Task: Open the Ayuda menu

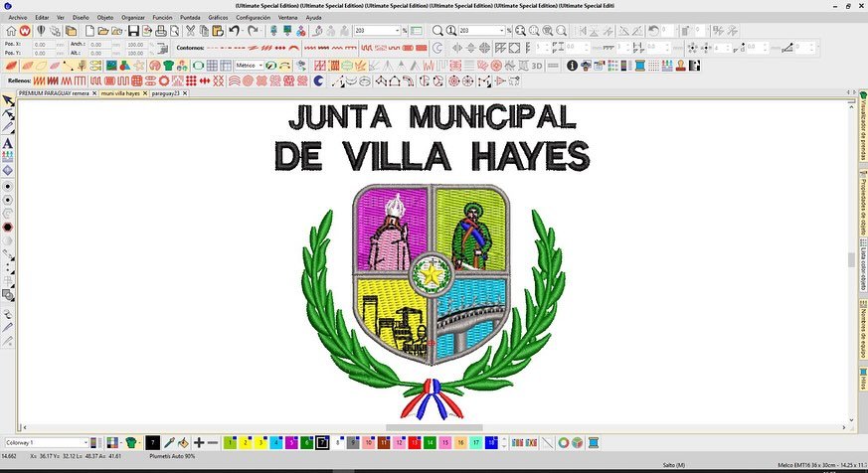Action: point(313,18)
